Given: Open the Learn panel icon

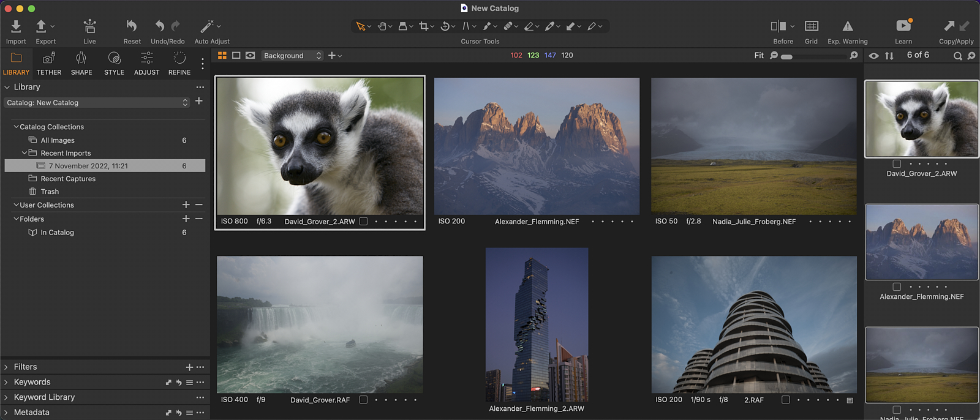Looking at the screenshot, I should 903,26.
